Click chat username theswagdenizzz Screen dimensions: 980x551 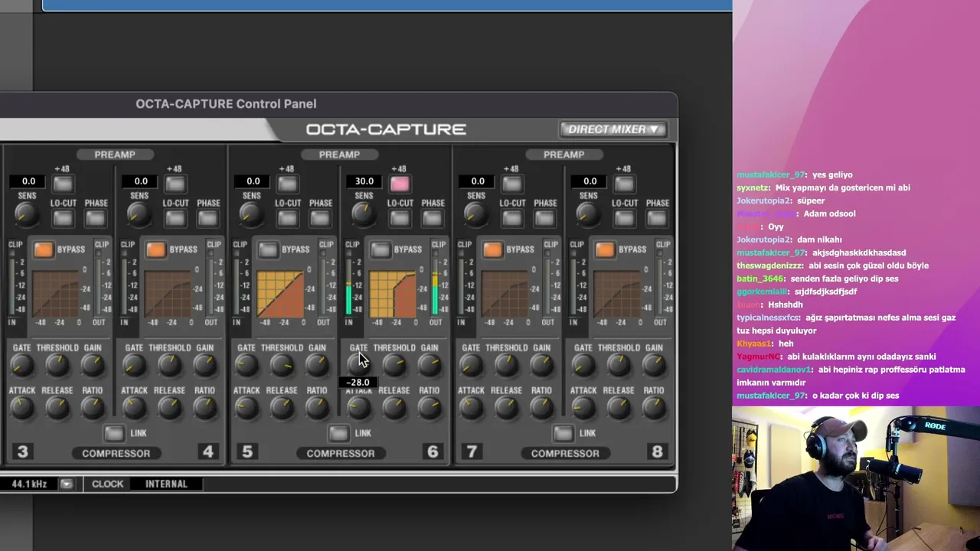point(770,266)
